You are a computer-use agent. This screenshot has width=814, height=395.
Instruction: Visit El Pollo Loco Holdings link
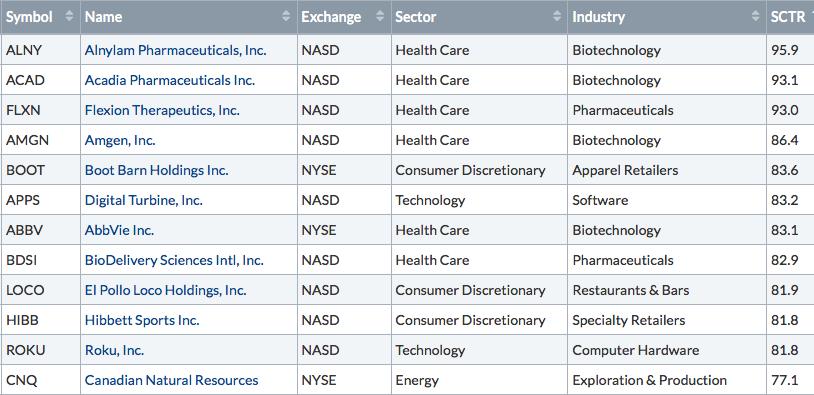(165, 291)
